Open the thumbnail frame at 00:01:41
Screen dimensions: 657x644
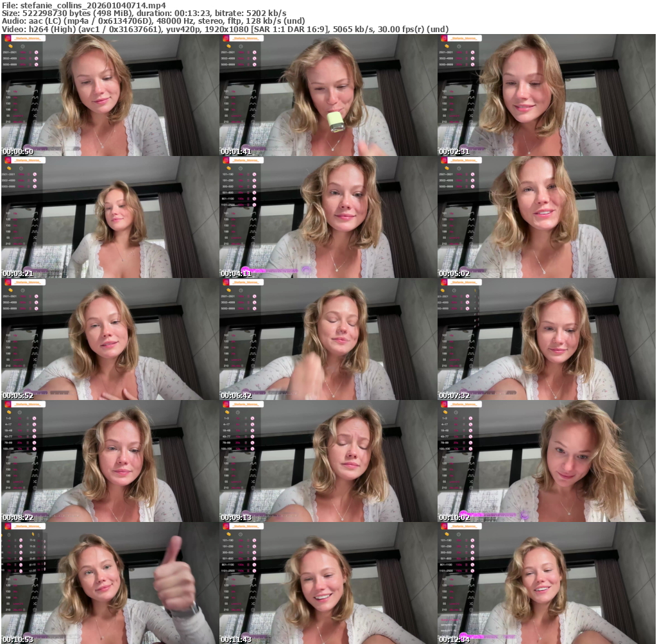pyautogui.click(x=328, y=95)
